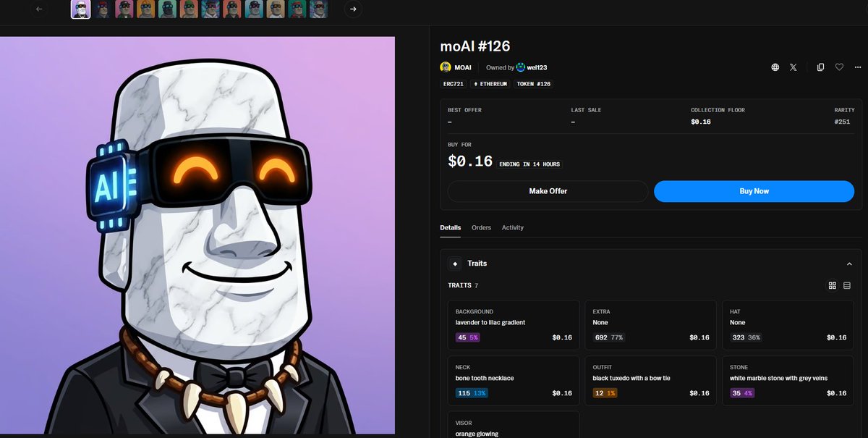
Task: Favorite moAI #126 with the heart icon
Action: 839,67
